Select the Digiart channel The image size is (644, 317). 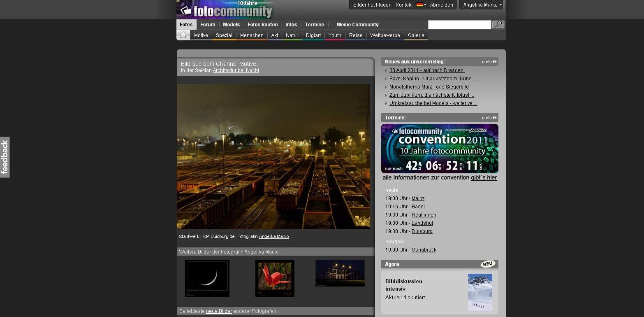click(x=313, y=35)
